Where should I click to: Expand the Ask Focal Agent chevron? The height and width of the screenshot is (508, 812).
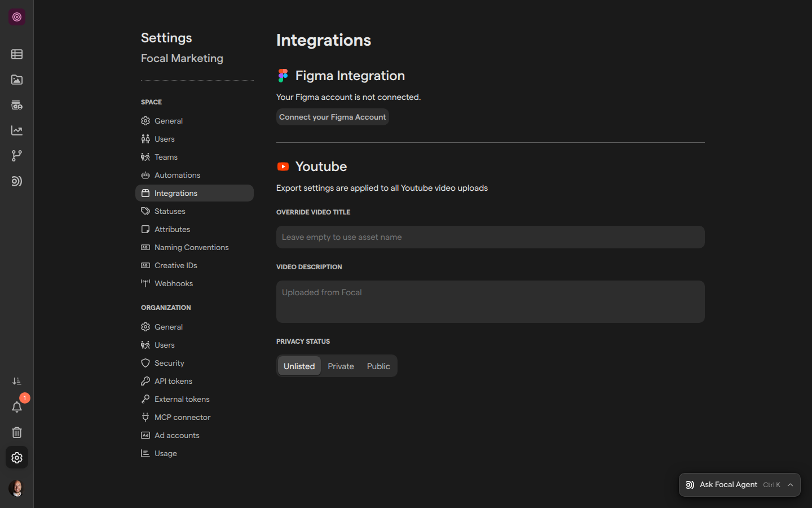tap(791, 485)
